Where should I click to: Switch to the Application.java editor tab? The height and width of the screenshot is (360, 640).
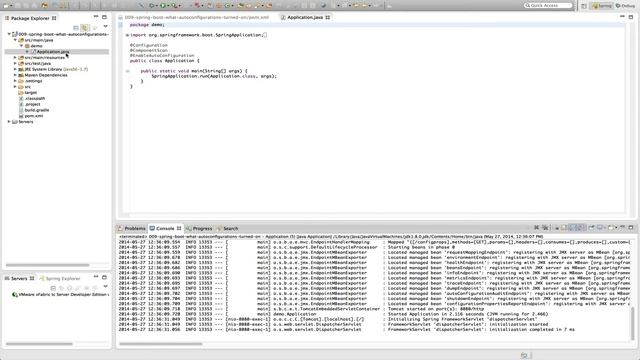[305, 18]
